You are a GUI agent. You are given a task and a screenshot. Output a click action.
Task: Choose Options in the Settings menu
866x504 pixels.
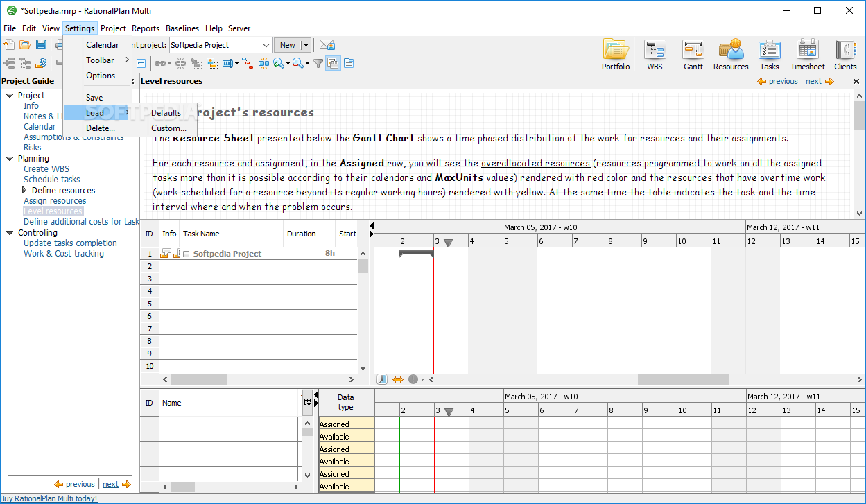[x=97, y=76]
